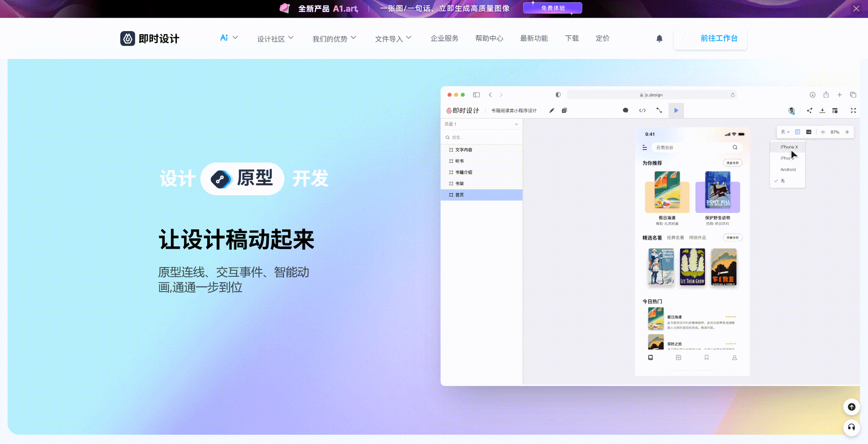Click the 免费体验 banner button
The height and width of the screenshot is (444, 868).
coord(553,8)
